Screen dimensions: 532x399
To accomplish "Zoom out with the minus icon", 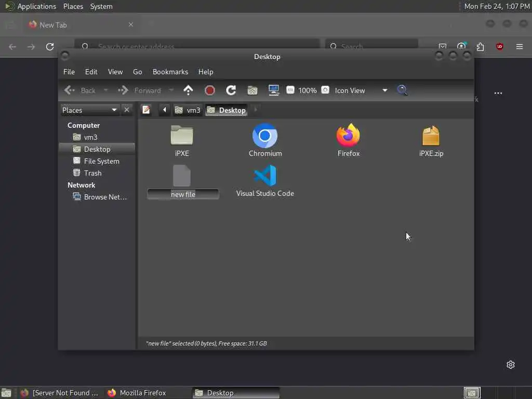I will coord(290,90).
